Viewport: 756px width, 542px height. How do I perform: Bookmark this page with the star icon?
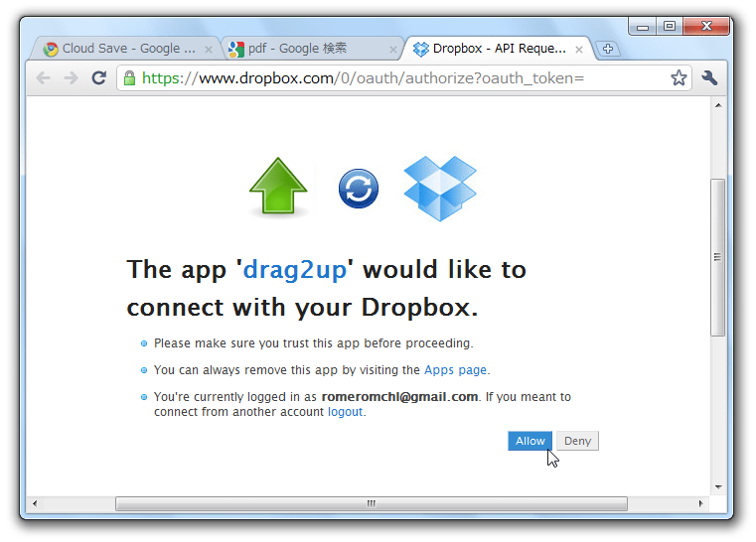pos(679,77)
